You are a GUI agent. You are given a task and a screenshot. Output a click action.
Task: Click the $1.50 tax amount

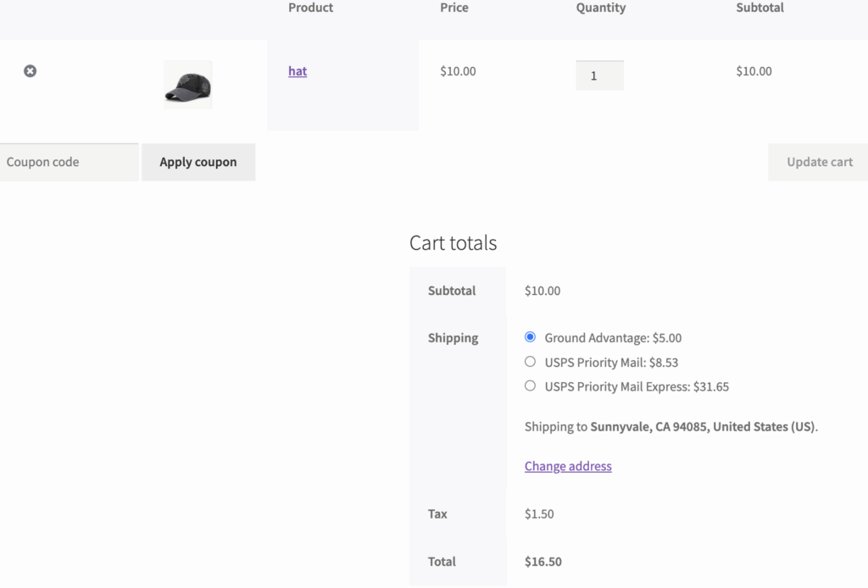coord(539,514)
